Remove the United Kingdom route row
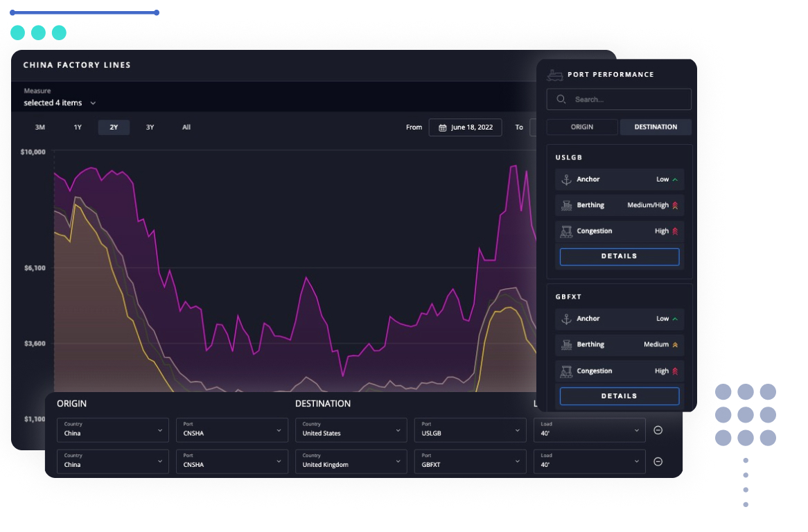Screen dimensions: 808x532 [x=658, y=461]
